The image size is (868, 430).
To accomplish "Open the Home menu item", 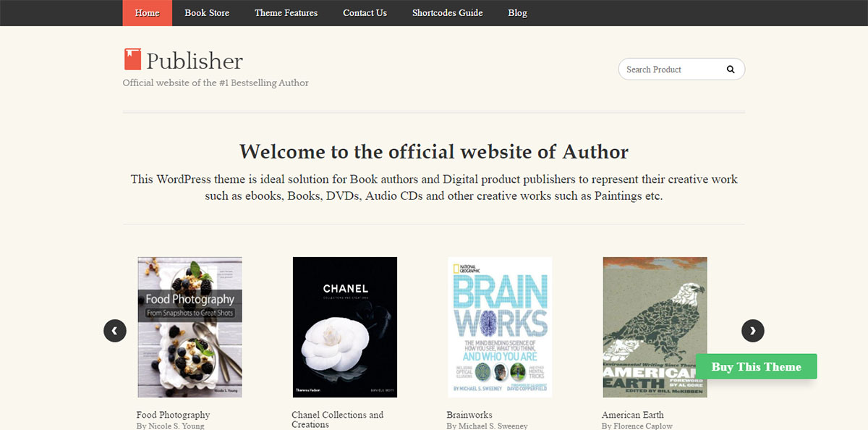I will (x=148, y=13).
